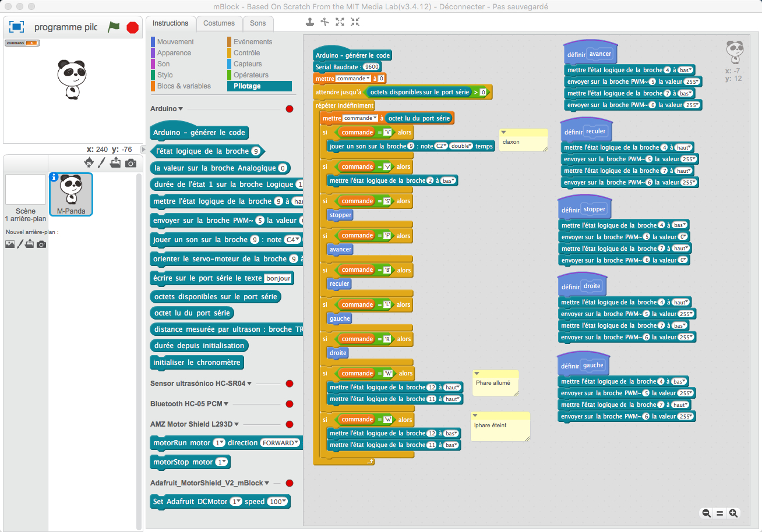Switch to the Instructions tab
Image resolution: width=762 pixels, height=532 pixels.
pyautogui.click(x=171, y=23)
